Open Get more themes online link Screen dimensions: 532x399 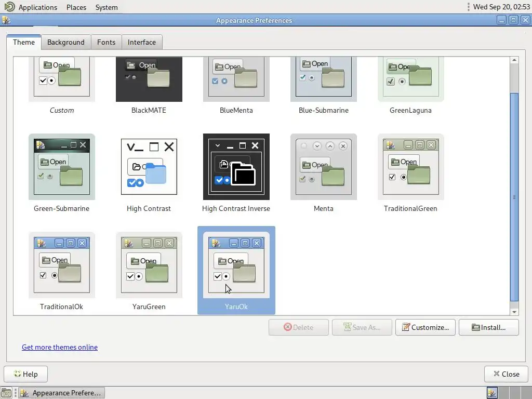coord(60,347)
